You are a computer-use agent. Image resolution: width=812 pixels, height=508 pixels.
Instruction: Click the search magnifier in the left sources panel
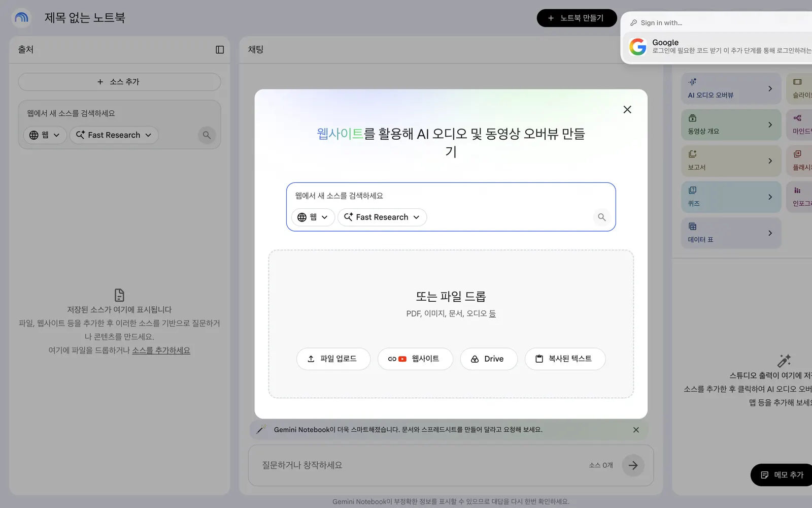coord(207,135)
